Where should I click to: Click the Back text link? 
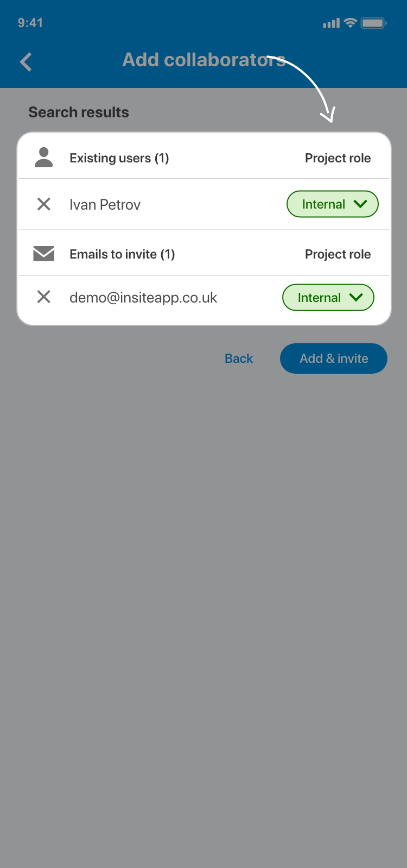point(239,358)
